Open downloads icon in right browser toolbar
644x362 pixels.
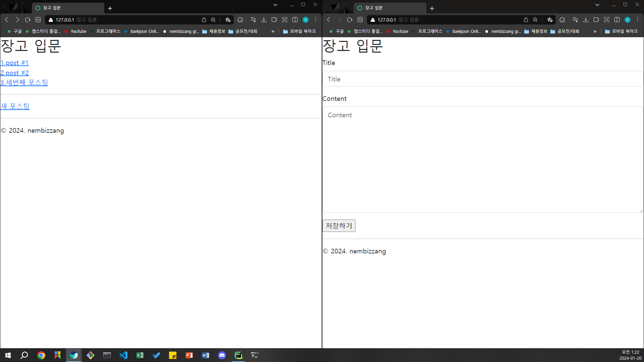click(x=586, y=20)
